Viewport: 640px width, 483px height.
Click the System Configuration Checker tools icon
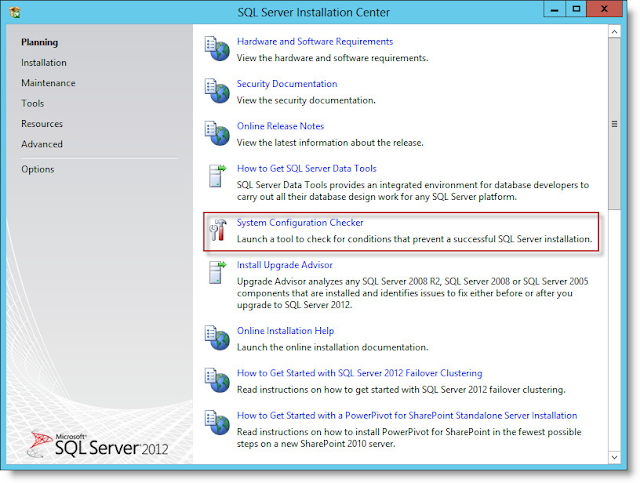coord(218,230)
